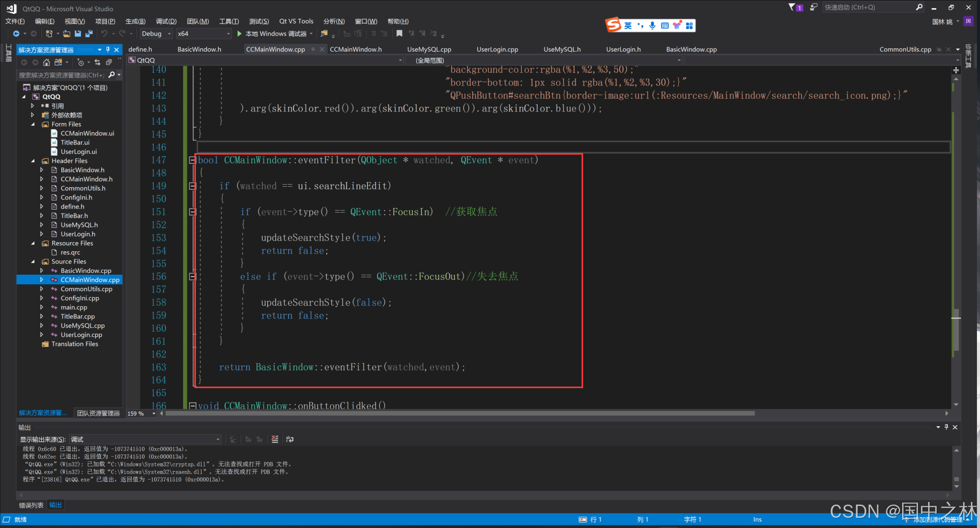Collapse the else-if block at line 156
The height and width of the screenshot is (528, 980).
pos(192,276)
